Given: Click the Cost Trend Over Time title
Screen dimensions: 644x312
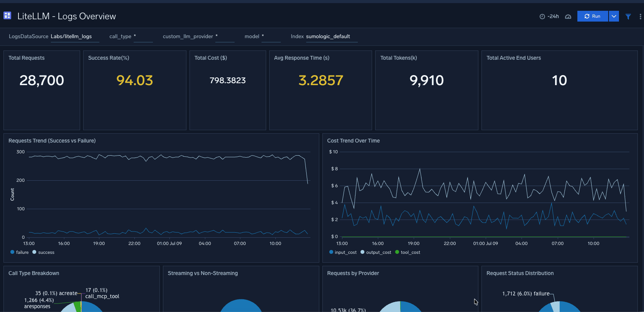Looking at the screenshot, I should (353, 141).
